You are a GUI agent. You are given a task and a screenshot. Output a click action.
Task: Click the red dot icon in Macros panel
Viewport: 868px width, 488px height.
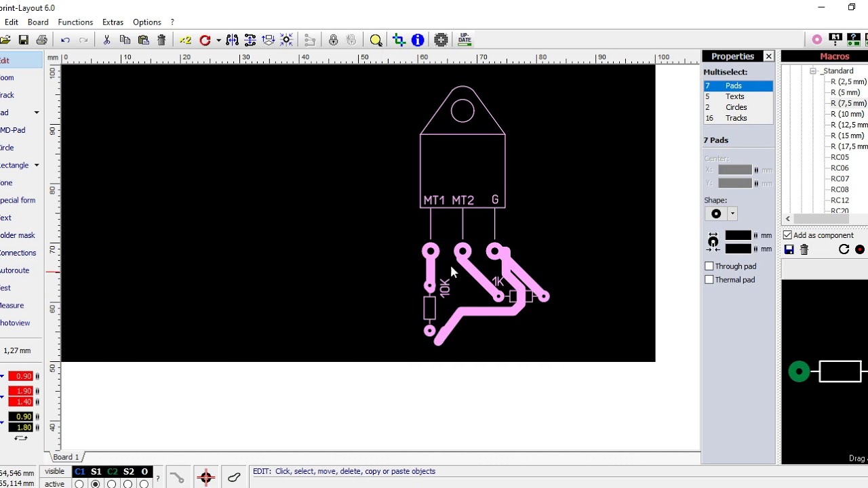coord(860,249)
